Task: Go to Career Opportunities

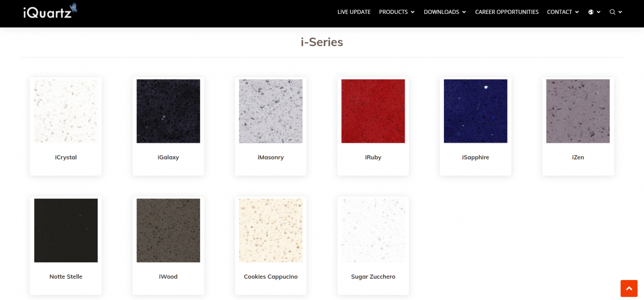Action: [x=507, y=12]
